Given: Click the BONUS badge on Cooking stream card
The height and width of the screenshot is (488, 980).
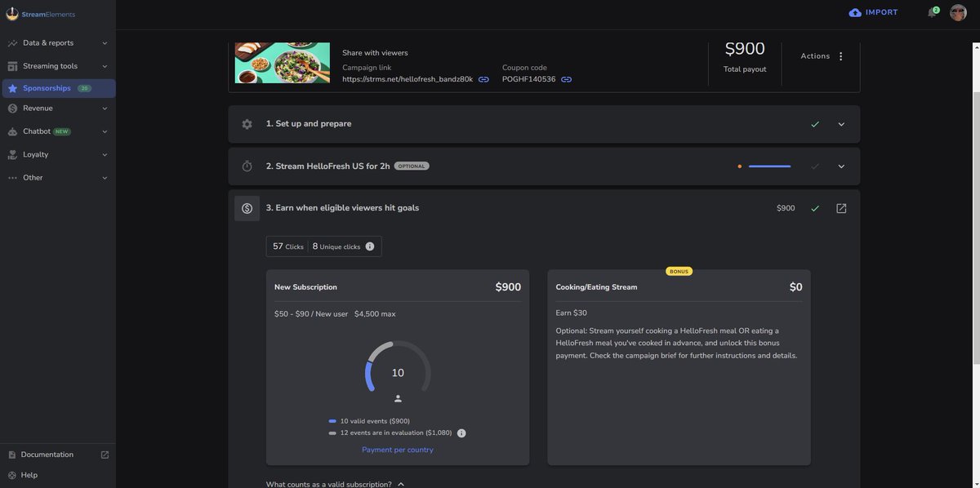Looking at the screenshot, I should (x=679, y=271).
